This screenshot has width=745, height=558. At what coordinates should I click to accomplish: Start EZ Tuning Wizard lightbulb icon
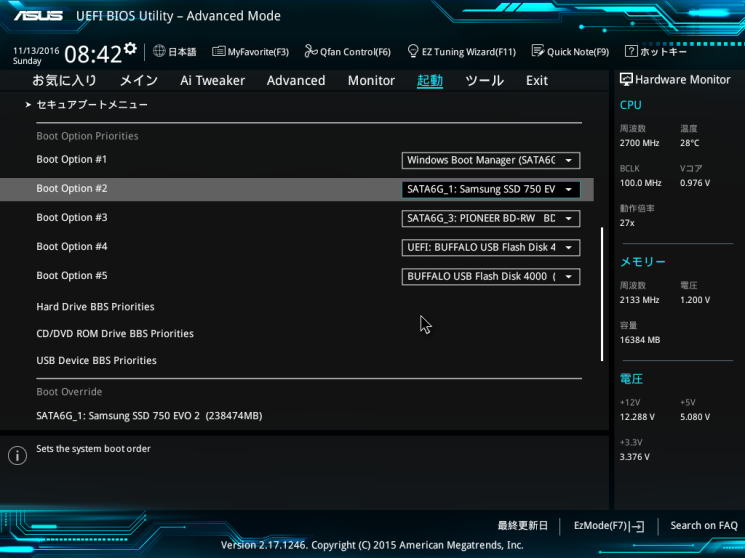pos(413,51)
